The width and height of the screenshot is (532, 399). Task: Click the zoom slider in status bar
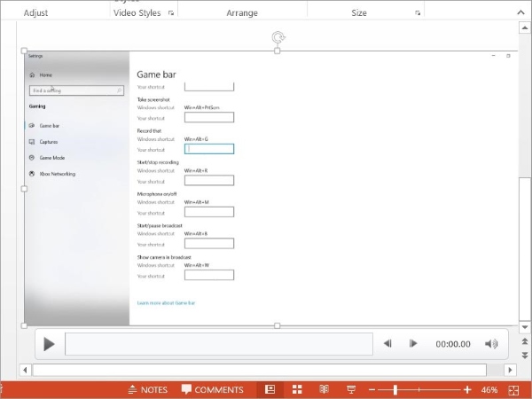[x=395, y=389]
